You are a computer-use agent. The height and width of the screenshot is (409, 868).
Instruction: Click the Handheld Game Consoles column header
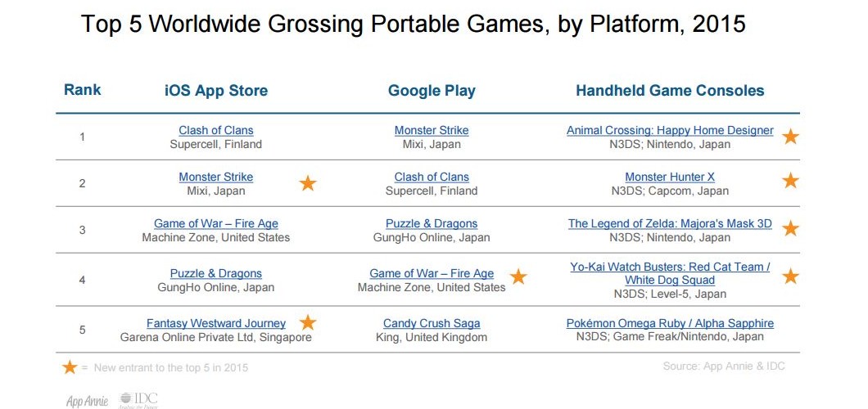pyautogui.click(x=670, y=91)
